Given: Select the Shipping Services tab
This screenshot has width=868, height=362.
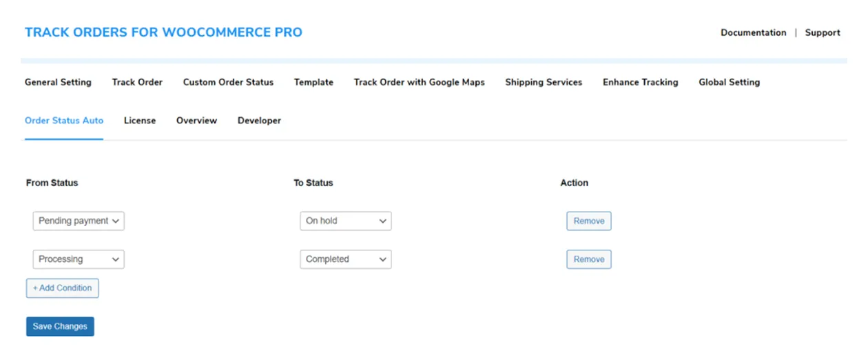Looking at the screenshot, I should pos(544,82).
